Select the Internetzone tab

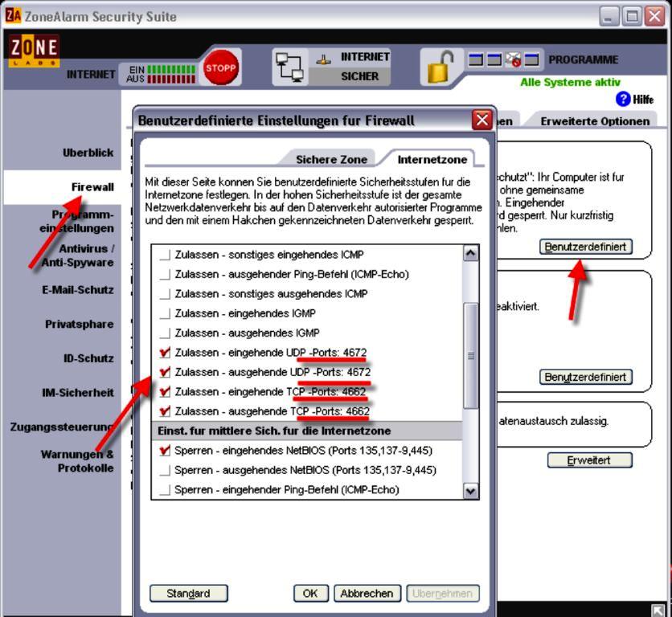point(432,159)
